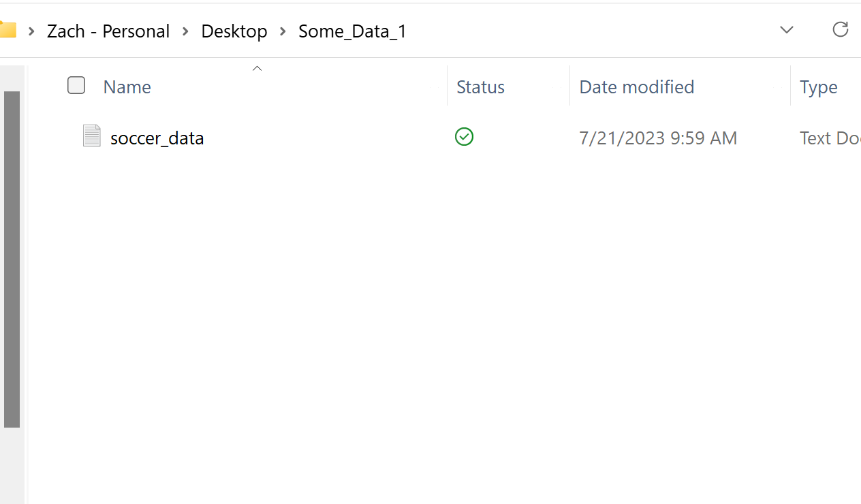
Task: Go to the Desktop breadcrumb
Action: [x=234, y=31]
